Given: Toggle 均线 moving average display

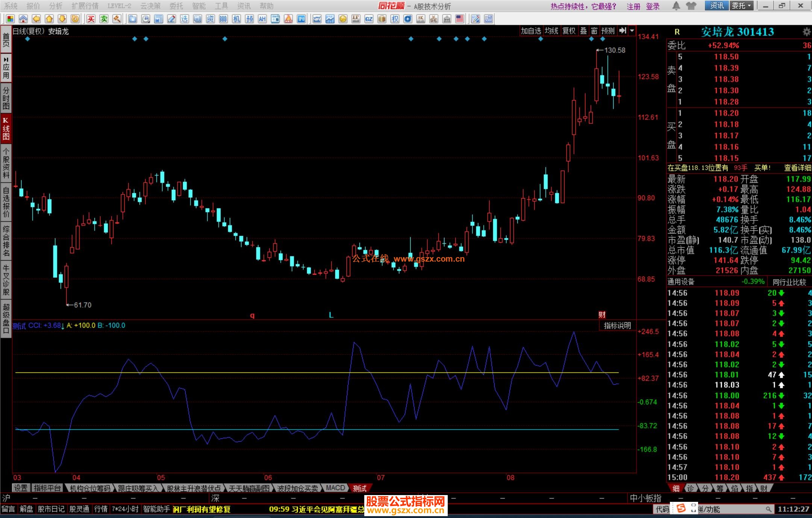Looking at the screenshot, I should [551, 31].
